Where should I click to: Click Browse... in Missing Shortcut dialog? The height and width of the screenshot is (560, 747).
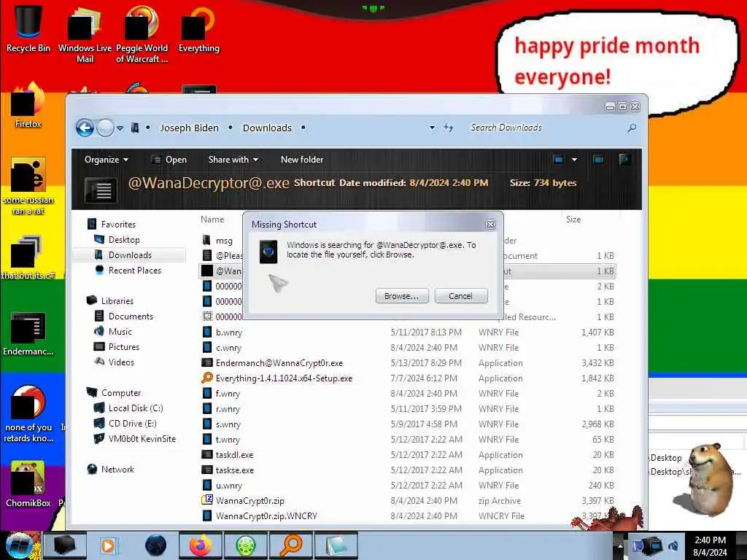[402, 296]
